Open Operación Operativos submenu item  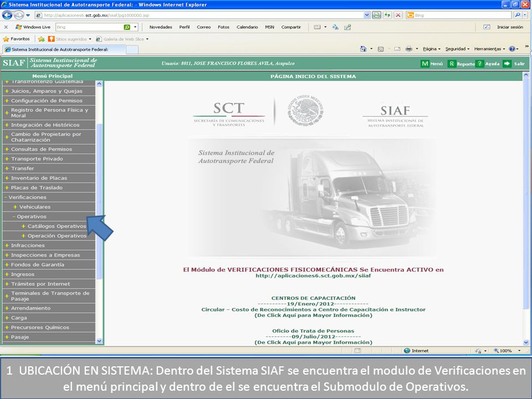click(49, 236)
